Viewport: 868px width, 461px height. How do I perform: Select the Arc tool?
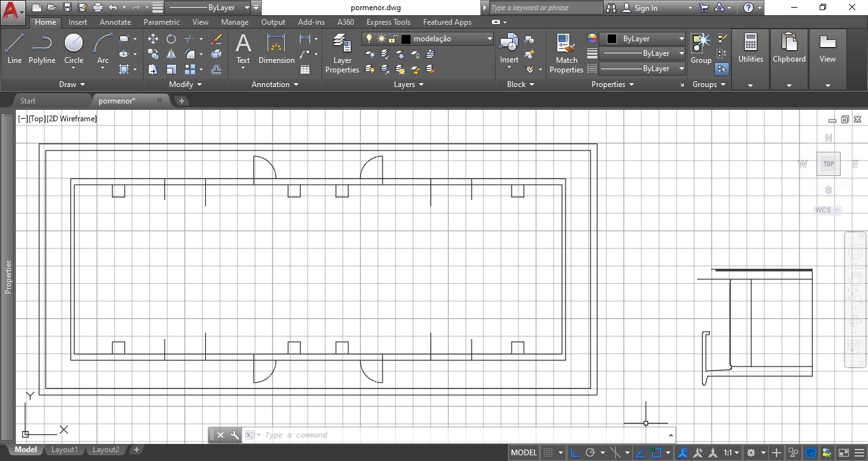(103, 49)
